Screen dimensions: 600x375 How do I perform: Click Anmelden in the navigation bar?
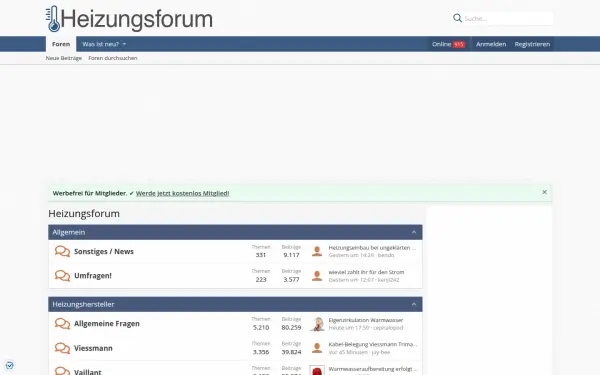(x=491, y=44)
